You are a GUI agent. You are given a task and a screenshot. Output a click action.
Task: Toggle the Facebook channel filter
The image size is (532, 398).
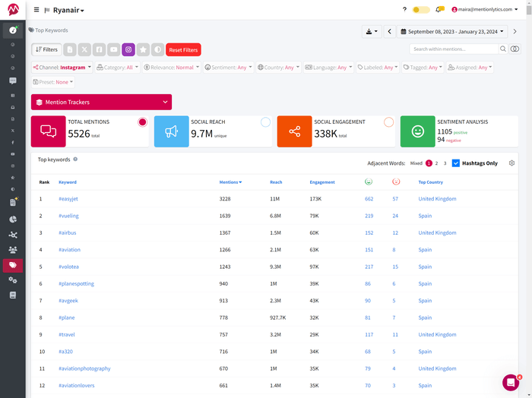[x=99, y=49]
